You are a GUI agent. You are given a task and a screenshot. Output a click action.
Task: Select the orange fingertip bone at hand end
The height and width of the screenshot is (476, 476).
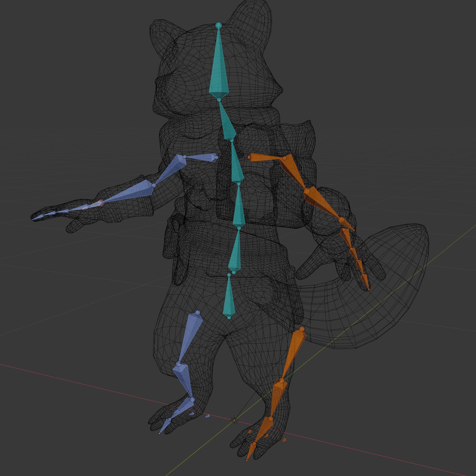click(365, 281)
